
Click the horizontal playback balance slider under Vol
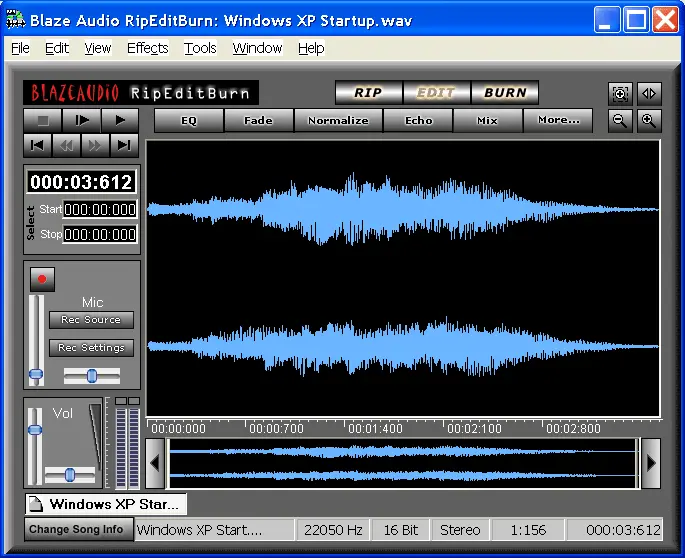[70, 475]
